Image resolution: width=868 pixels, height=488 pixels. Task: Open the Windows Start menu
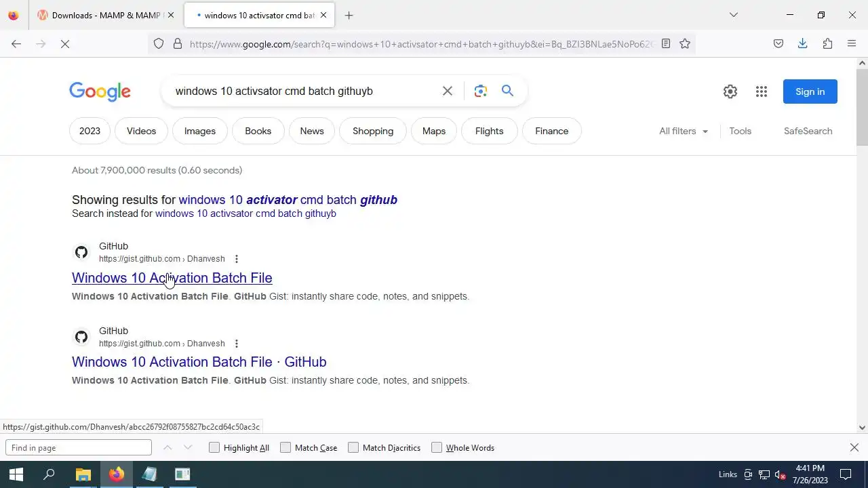tap(16, 474)
